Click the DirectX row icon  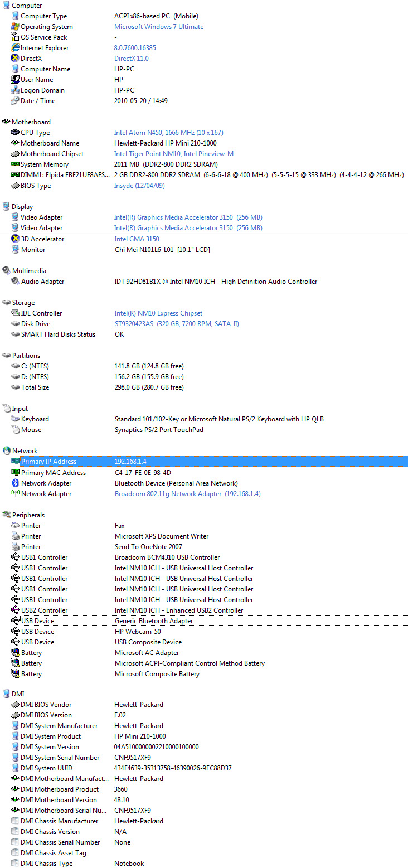point(15,59)
